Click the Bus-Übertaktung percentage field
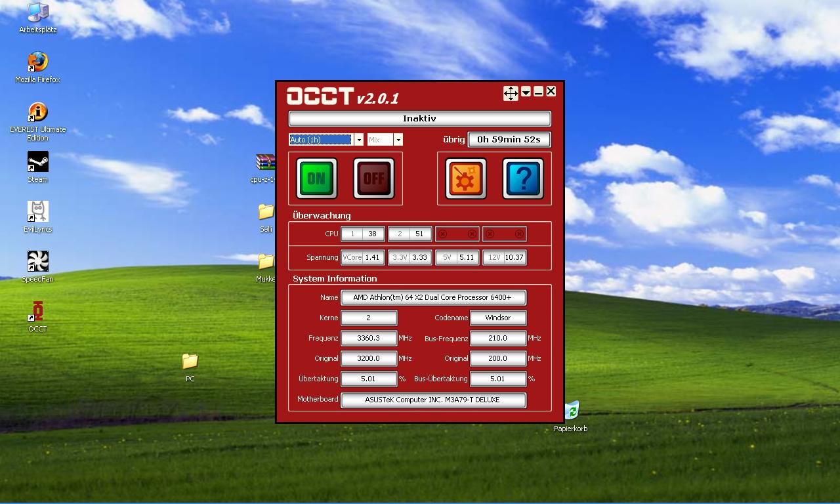Screen dimensions: 840x504 498,379
